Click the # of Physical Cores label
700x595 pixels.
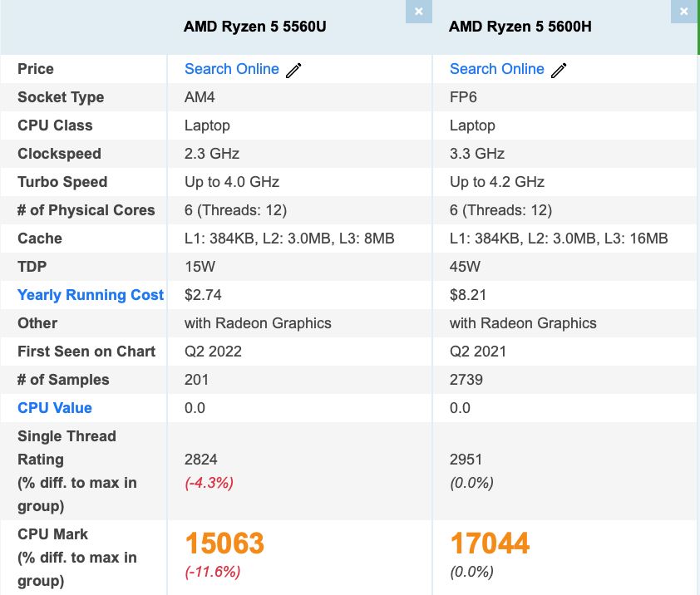tap(86, 210)
